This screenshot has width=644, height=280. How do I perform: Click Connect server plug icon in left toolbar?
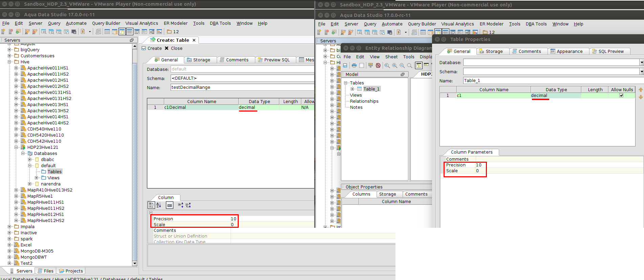click(28, 32)
